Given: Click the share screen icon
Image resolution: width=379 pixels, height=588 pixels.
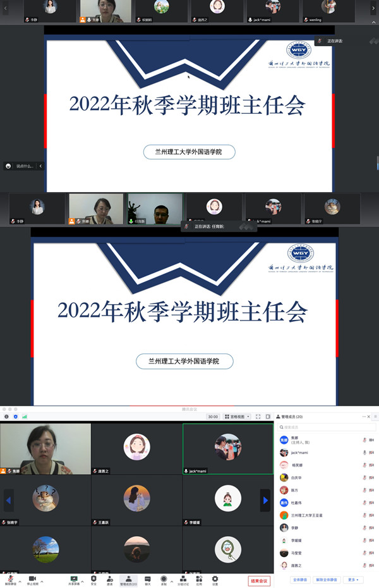Looking at the screenshot, I should [x=74, y=579].
